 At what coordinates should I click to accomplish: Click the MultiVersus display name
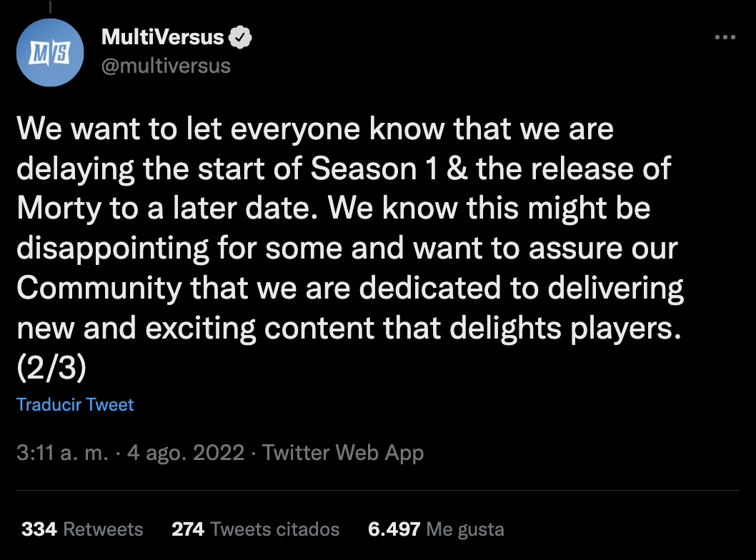(162, 37)
